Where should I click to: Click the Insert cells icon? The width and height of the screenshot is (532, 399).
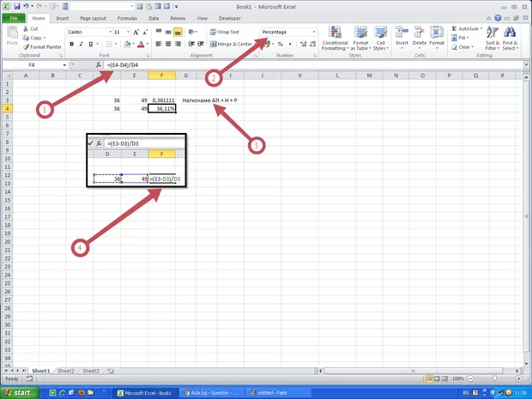(x=402, y=33)
